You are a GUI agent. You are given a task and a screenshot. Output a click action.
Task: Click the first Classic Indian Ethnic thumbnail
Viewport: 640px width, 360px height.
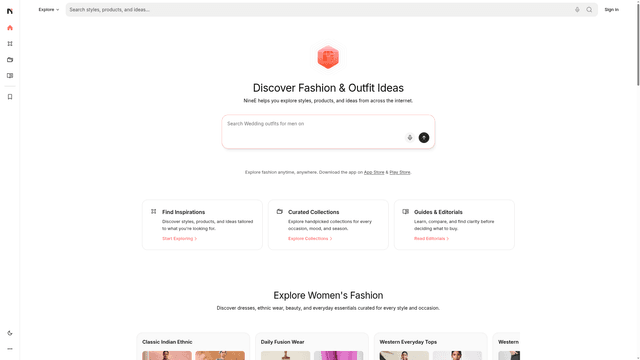coord(167,355)
